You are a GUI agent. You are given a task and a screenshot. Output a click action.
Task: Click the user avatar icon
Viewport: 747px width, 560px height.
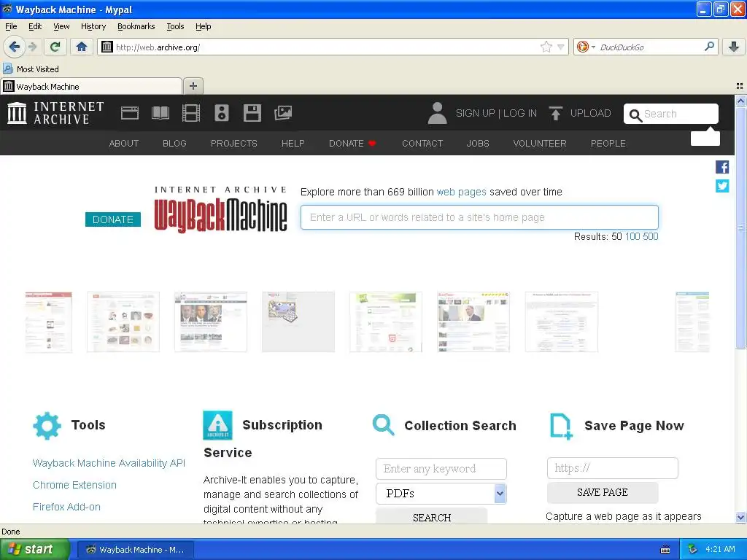(x=437, y=113)
